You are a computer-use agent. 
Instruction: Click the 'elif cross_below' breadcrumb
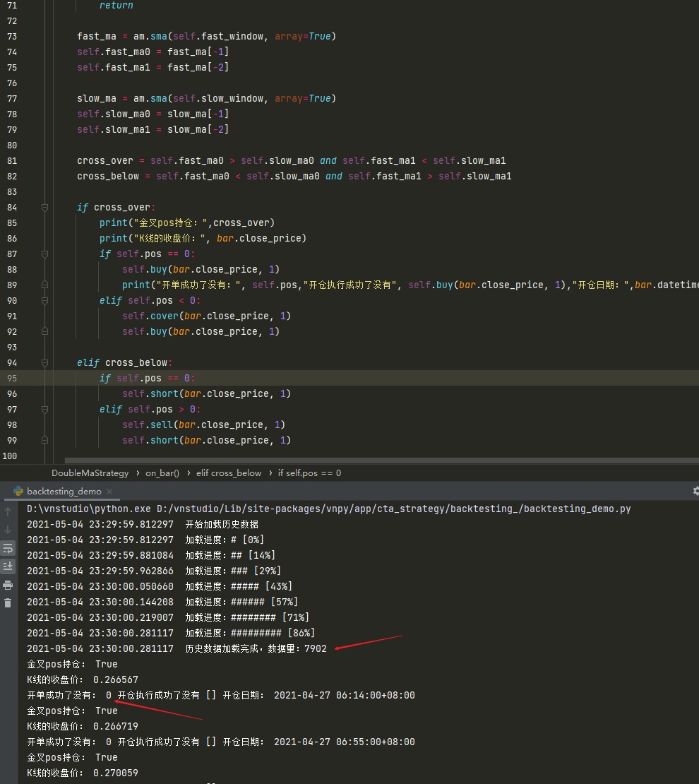(x=229, y=473)
